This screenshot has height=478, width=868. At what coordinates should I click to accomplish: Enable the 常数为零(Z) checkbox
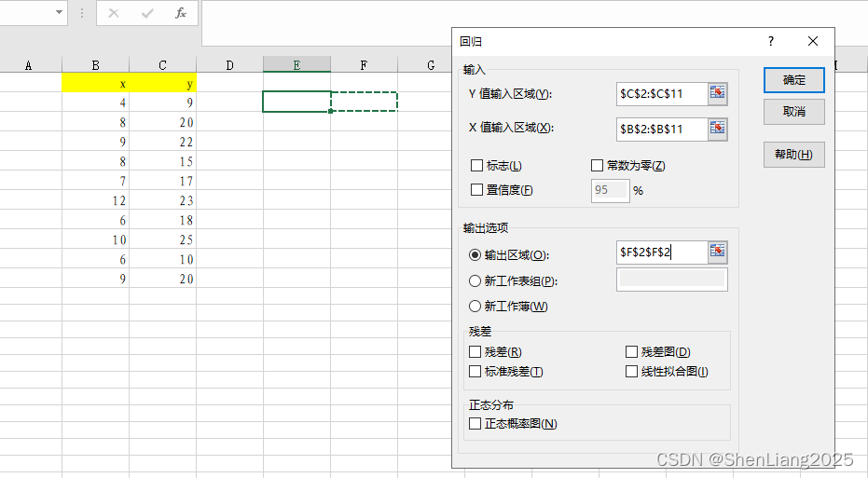597,166
